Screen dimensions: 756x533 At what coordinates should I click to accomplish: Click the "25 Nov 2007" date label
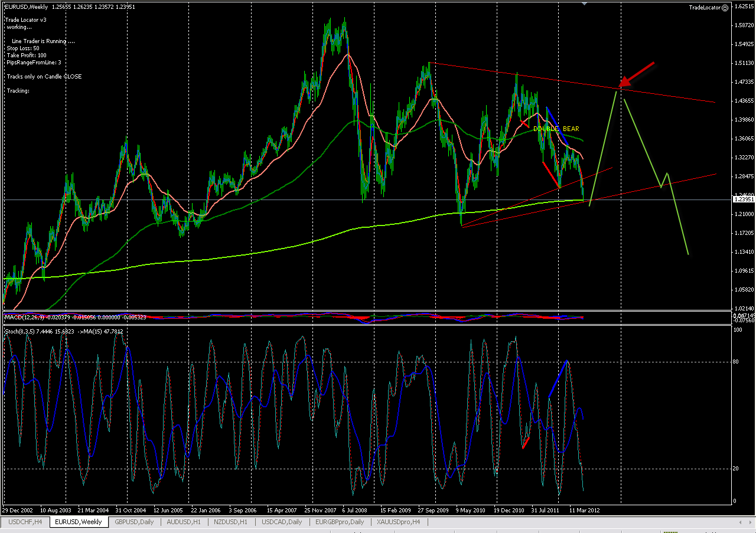click(x=320, y=510)
